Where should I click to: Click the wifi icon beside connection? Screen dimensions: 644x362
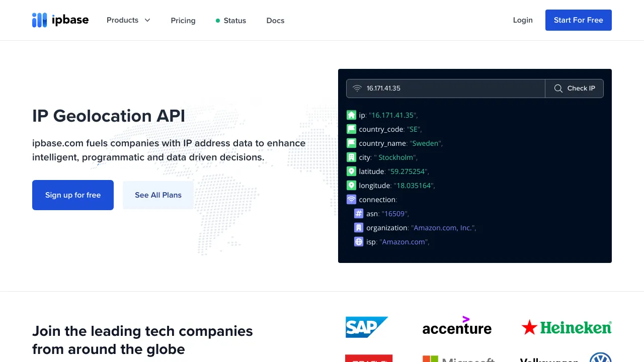351,200
